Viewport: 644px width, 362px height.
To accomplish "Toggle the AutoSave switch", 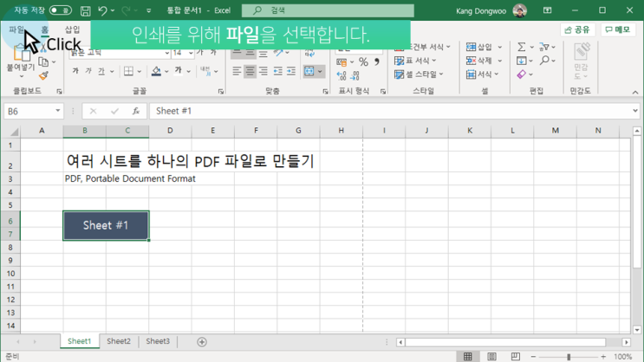I will point(61,10).
